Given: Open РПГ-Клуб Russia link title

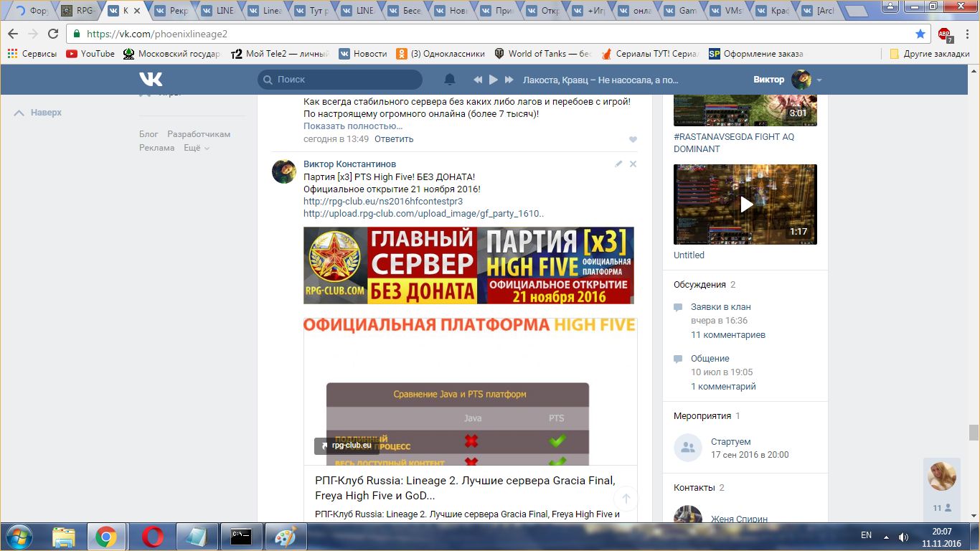Looking at the screenshot, I should pyautogui.click(x=465, y=488).
